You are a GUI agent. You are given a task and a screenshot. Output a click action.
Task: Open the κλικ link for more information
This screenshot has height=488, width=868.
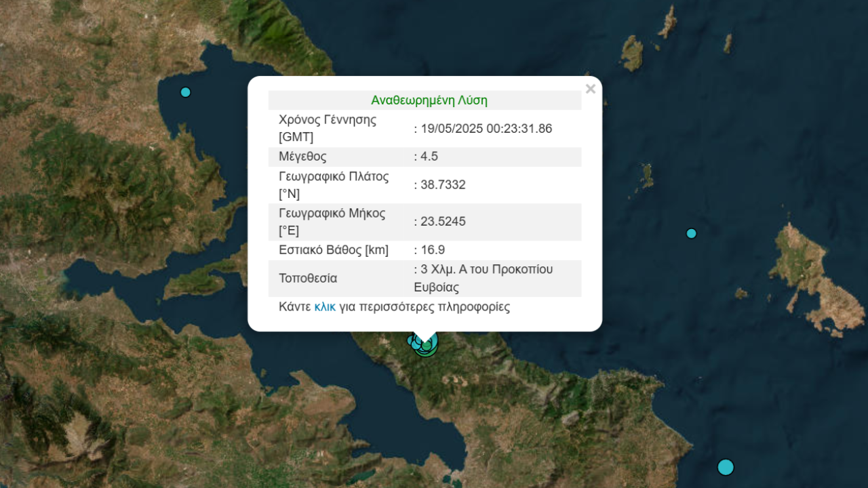pyautogui.click(x=325, y=307)
